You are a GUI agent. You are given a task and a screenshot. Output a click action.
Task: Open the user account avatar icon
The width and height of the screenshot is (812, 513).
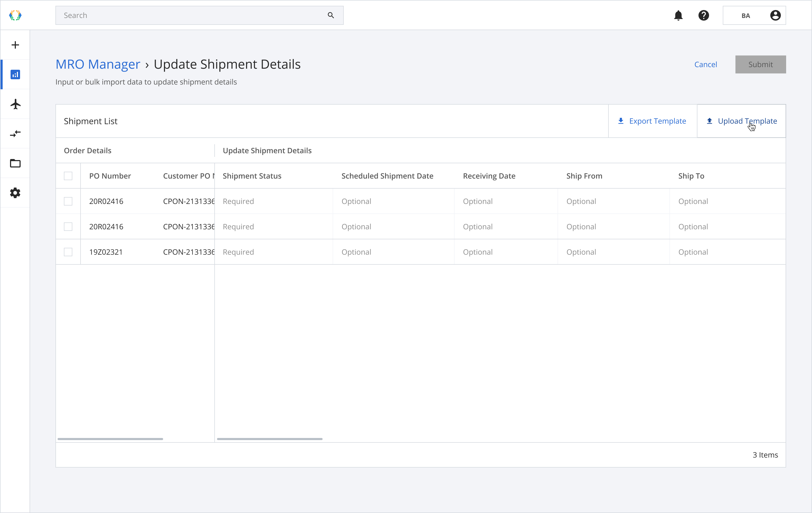point(775,15)
